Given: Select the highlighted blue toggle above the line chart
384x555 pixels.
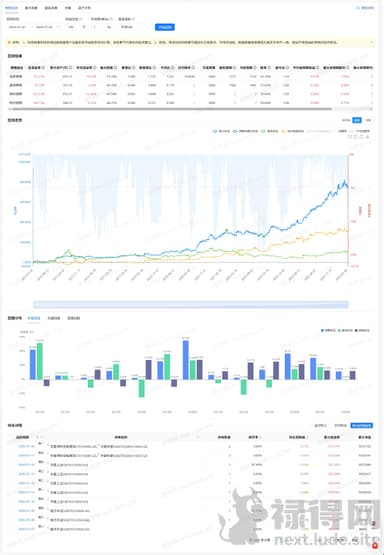Looking at the screenshot, I should [x=357, y=120].
